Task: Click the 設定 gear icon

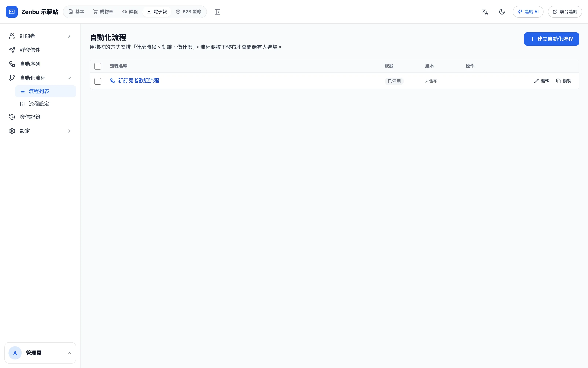Action: click(x=12, y=131)
